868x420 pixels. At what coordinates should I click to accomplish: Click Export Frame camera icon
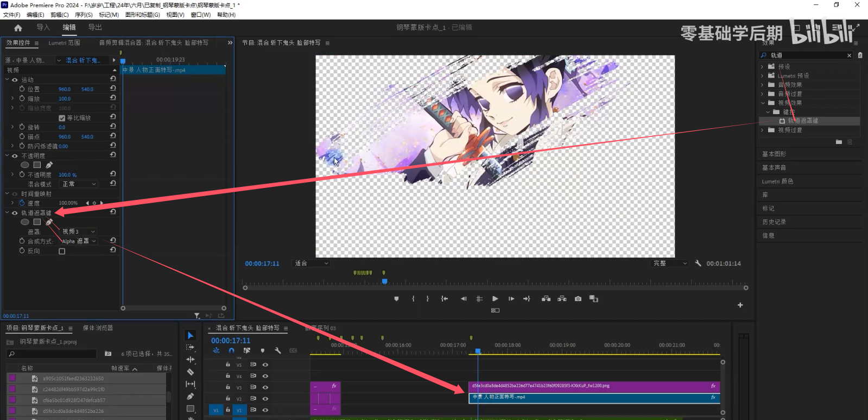click(x=578, y=299)
